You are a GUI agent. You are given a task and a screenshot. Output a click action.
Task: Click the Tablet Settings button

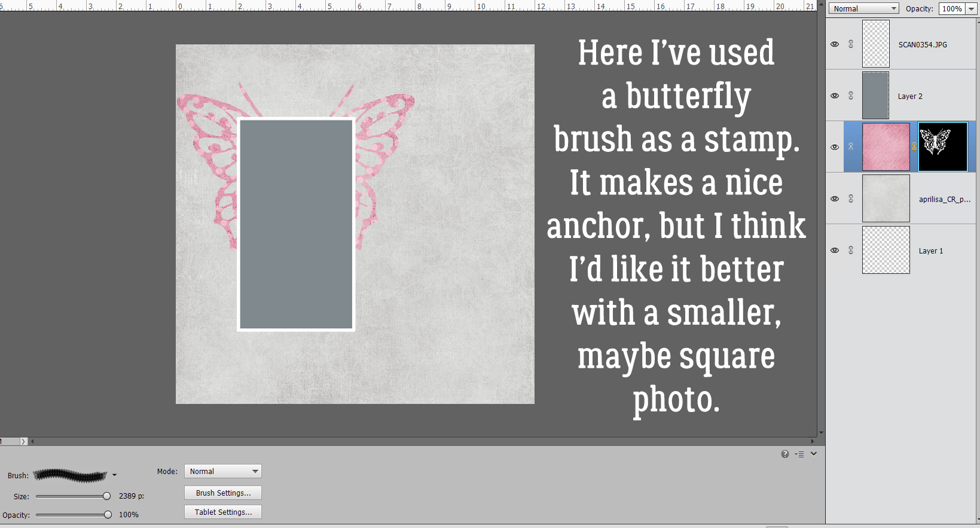pos(223,512)
